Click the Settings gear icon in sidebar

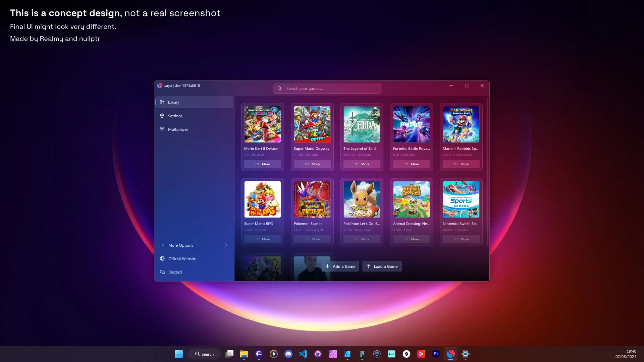point(162,116)
